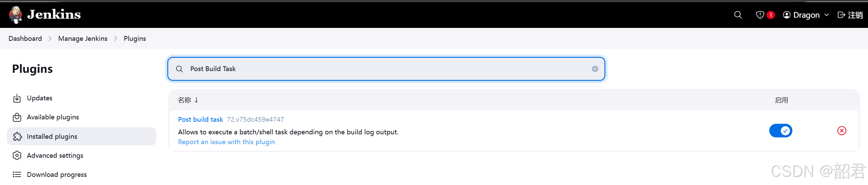The height and width of the screenshot is (185, 868).
Task: Go to Manage Jenkins breadcrumb
Action: (x=83, y=38)
